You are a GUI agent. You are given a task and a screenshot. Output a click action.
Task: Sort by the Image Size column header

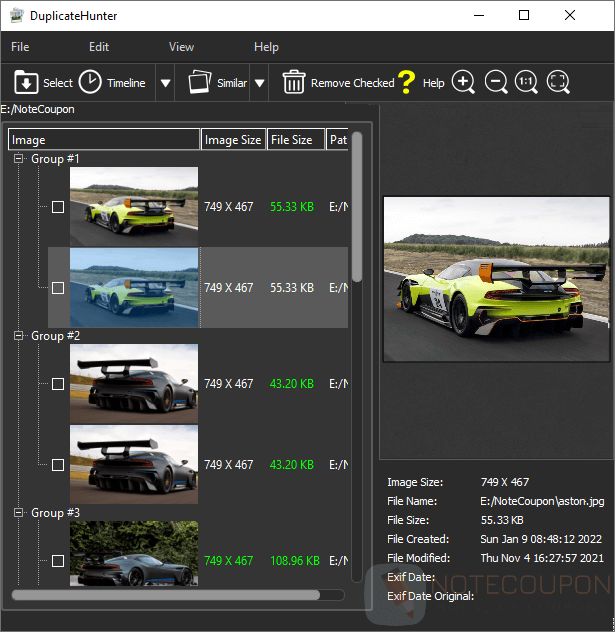(x=233, y=139)
